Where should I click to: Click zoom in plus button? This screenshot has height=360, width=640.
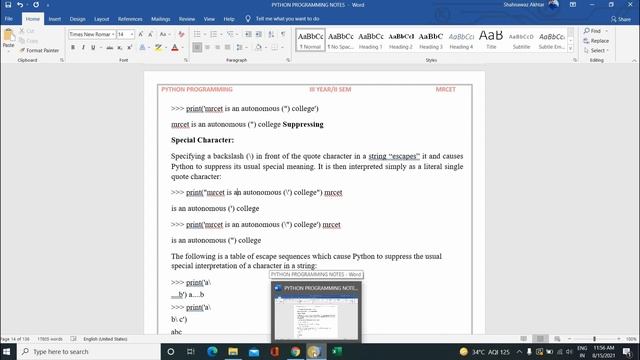click(x=619, y=339)
